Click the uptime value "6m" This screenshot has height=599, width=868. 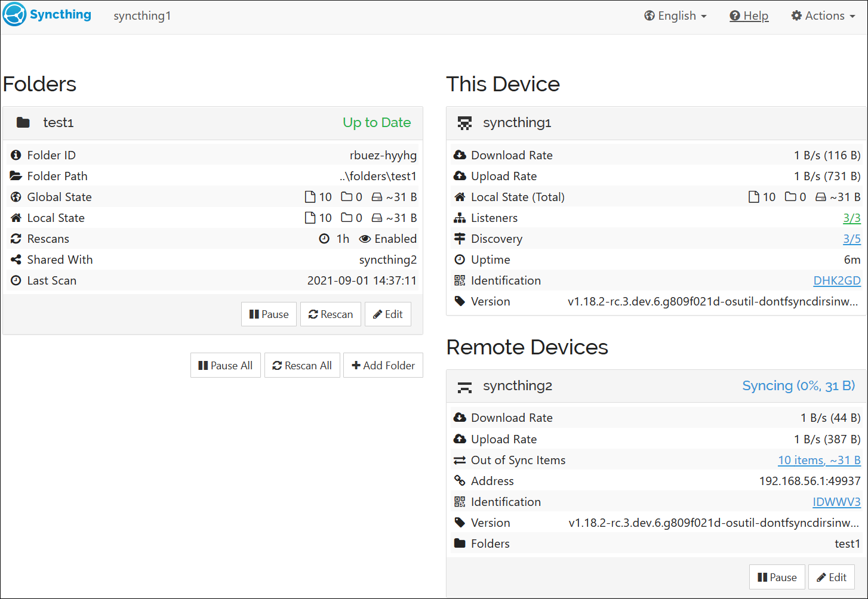pyautogui.click(x=852, y=260)
